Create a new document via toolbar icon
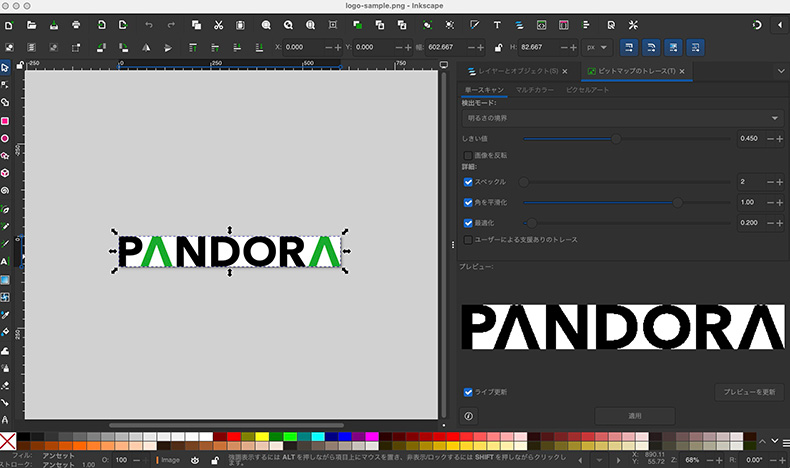 (9, 25)
